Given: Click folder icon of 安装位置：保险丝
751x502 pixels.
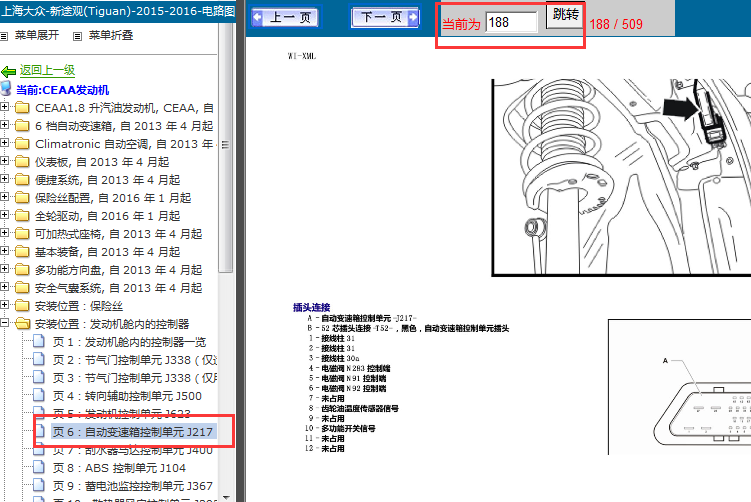Looking at the screenshot, I should 22,306.
